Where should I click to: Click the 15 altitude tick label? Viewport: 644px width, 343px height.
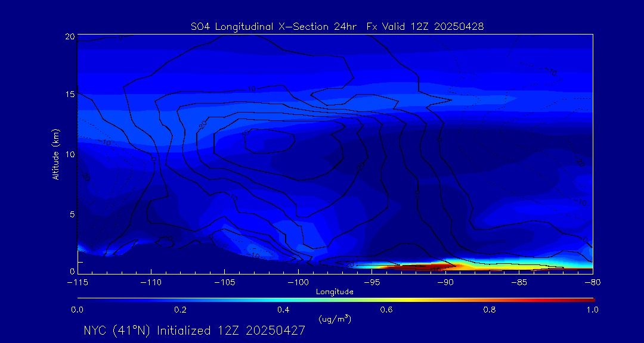click(x=69, y=94)
